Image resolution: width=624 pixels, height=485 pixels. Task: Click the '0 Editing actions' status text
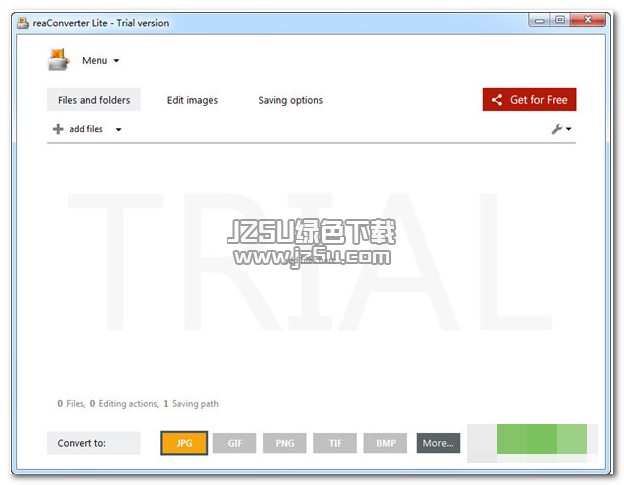click(x=124, y=403)
